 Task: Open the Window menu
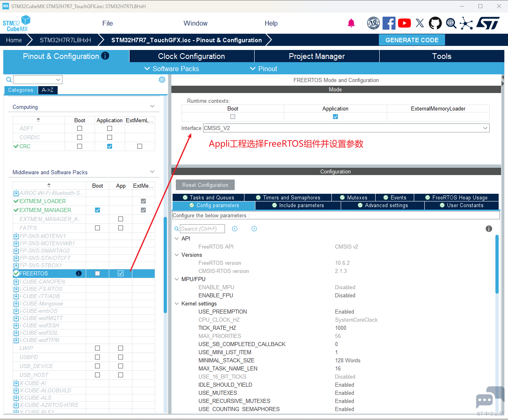pyautogui.click(x=195, y=23)
